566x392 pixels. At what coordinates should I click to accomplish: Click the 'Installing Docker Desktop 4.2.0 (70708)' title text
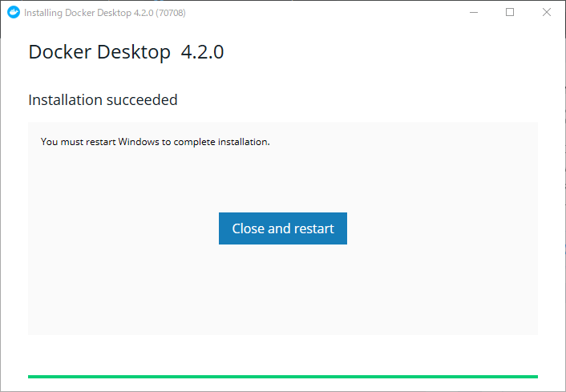coord(105,13)
